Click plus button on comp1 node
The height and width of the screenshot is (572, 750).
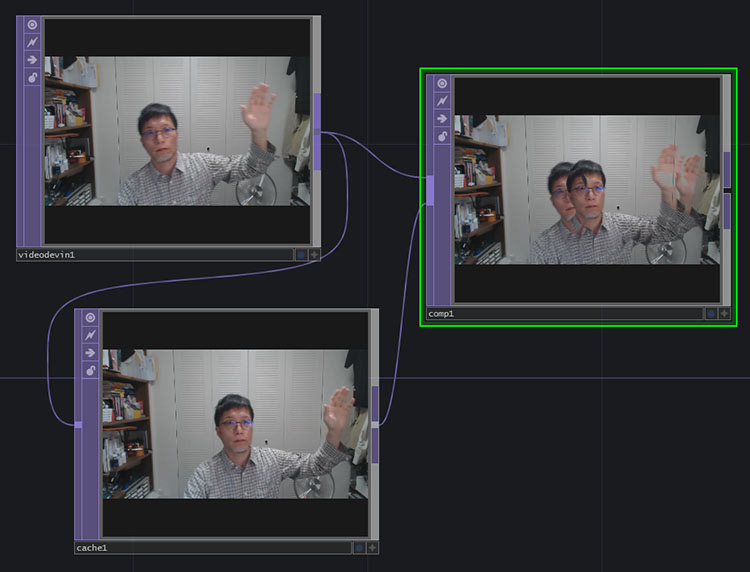[x=724, y=314]
